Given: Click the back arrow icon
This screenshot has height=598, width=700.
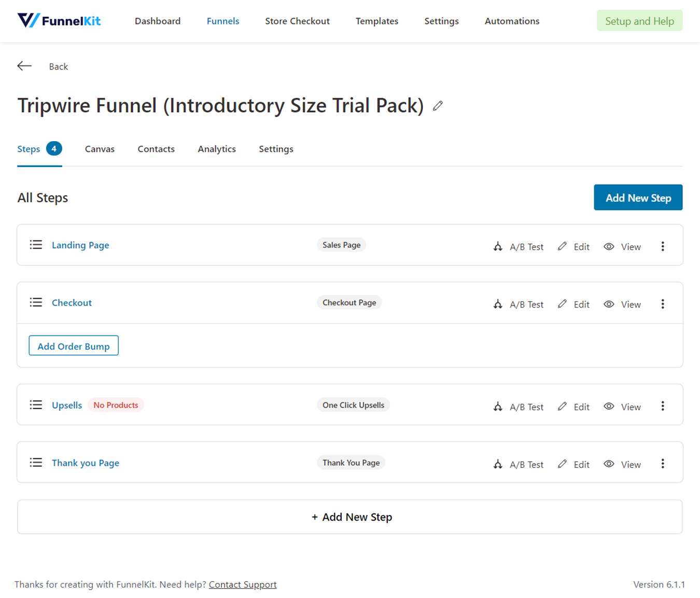Looking at the screenshot, I should (24, 66).
